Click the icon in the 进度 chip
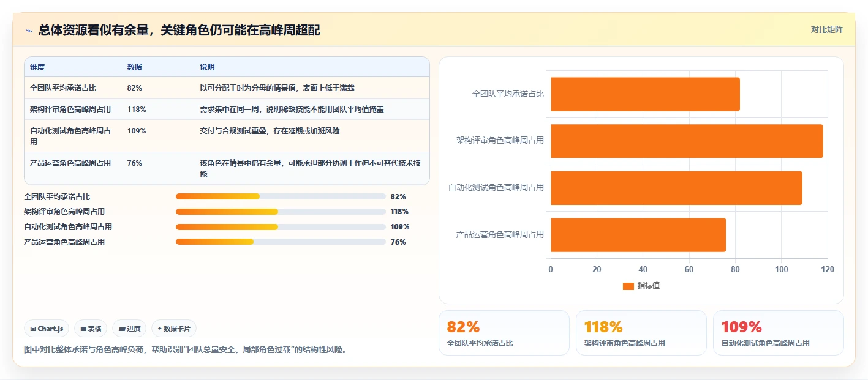Image resolution: width=868 pixels, height=380 pixels. 122,329
